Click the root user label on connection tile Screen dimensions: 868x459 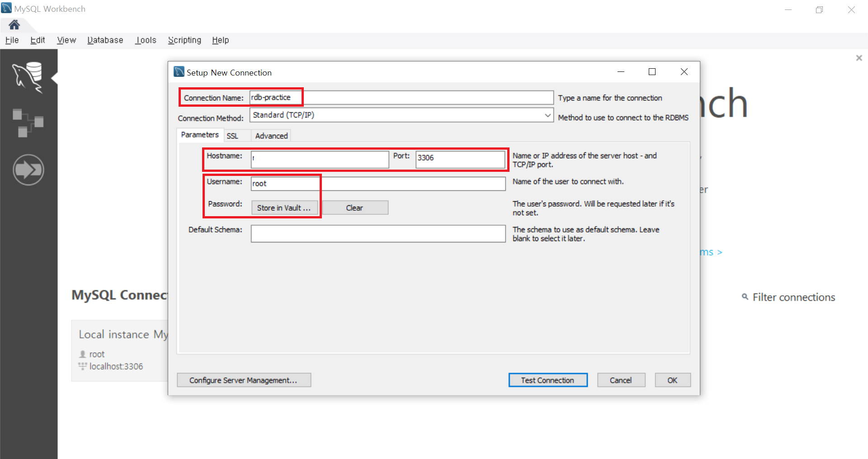pos(97,354)
